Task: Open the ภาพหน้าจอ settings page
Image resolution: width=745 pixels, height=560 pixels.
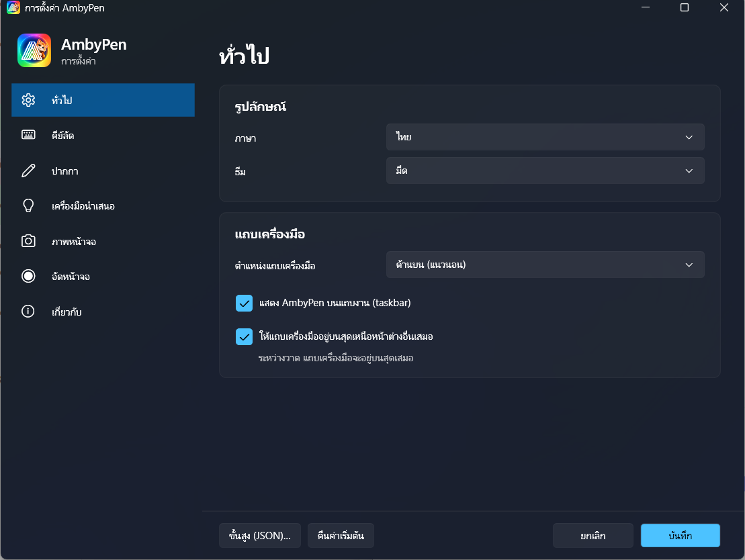Action: coord(103,241)
